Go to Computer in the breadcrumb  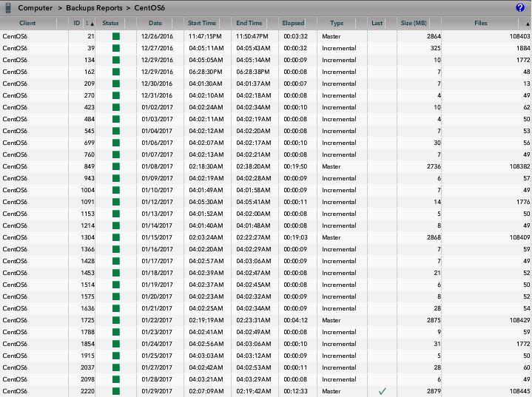click(36, 8)
